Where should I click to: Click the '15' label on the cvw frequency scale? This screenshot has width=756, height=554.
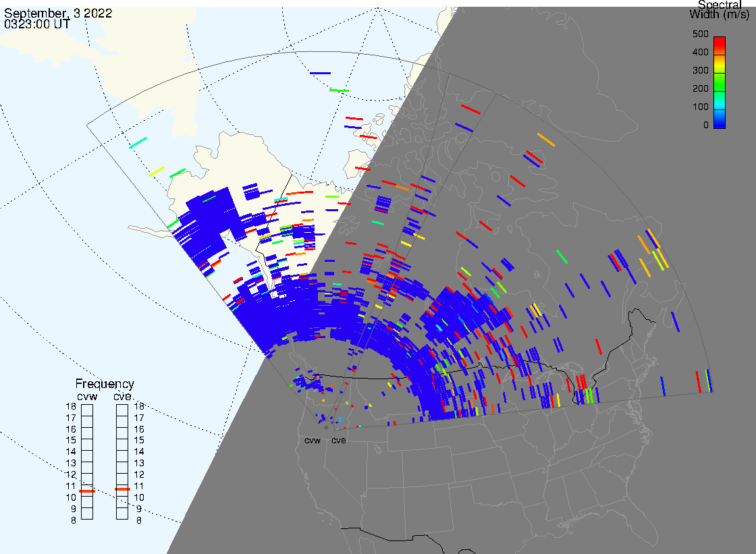click(x=71, y=440)
